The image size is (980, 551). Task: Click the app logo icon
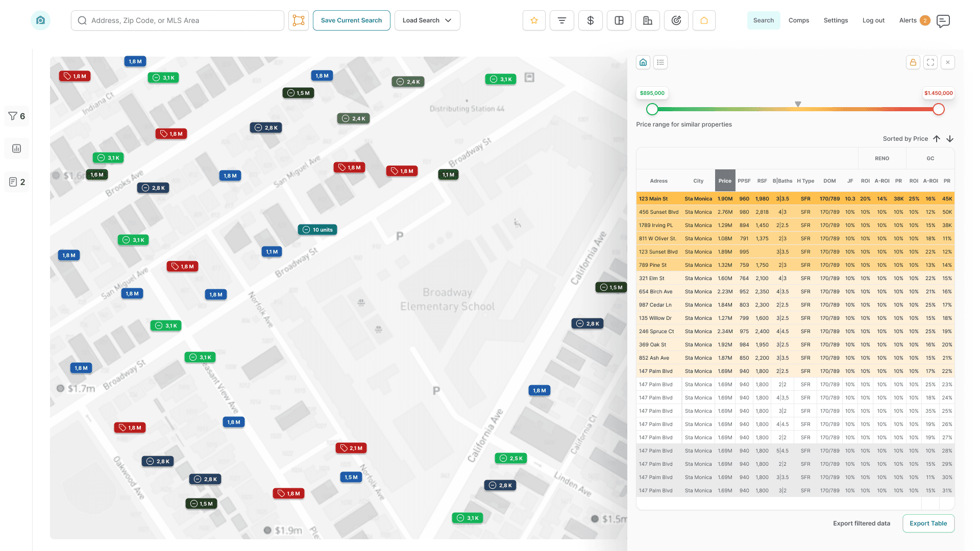[41, 20]
